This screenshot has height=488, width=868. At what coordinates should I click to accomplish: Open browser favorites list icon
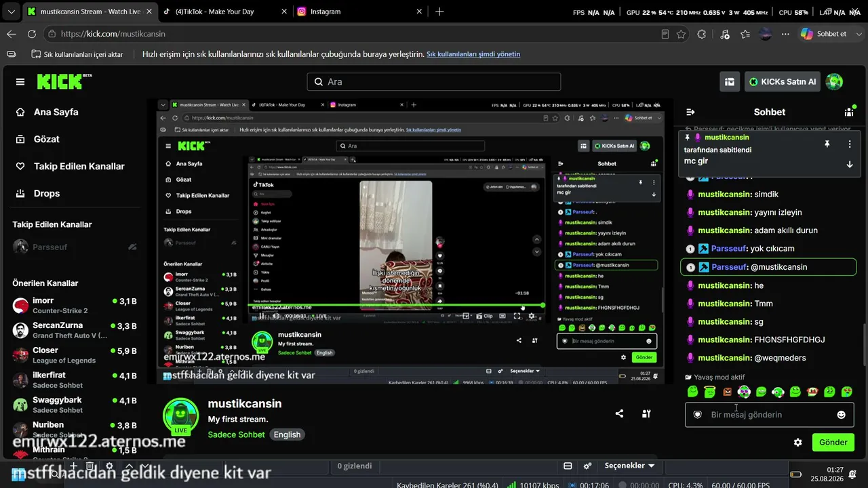745,34
